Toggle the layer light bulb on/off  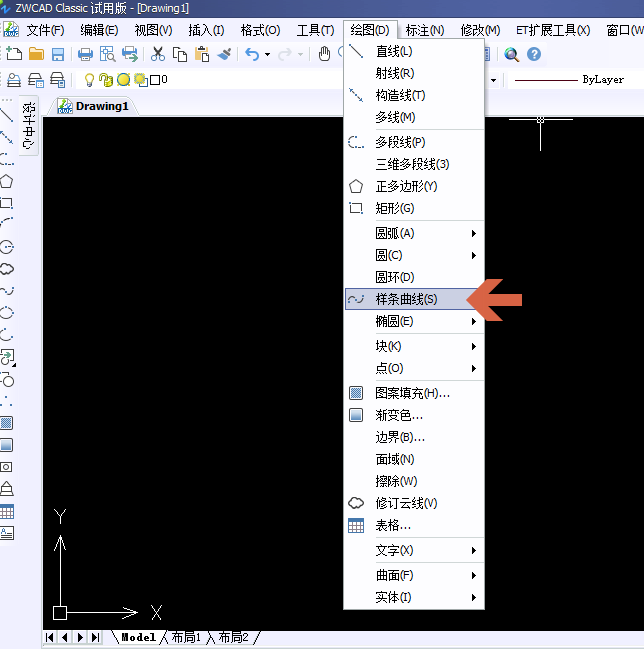coord(89,79)
